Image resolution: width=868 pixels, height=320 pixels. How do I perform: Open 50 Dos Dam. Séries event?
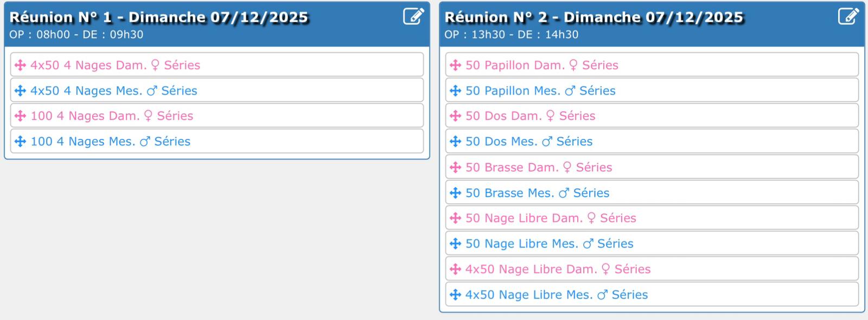click(x=530, y=116)
